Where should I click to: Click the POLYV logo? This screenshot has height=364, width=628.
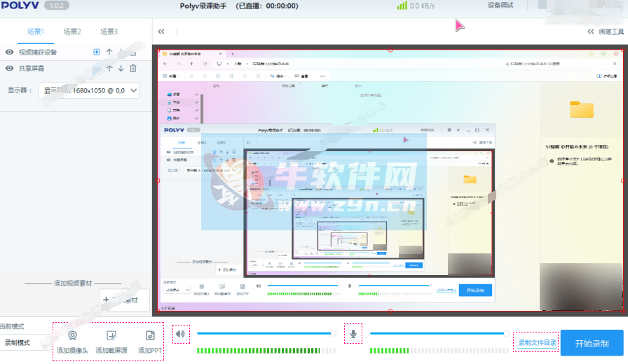pyautogui.click(x=20, y=6)
